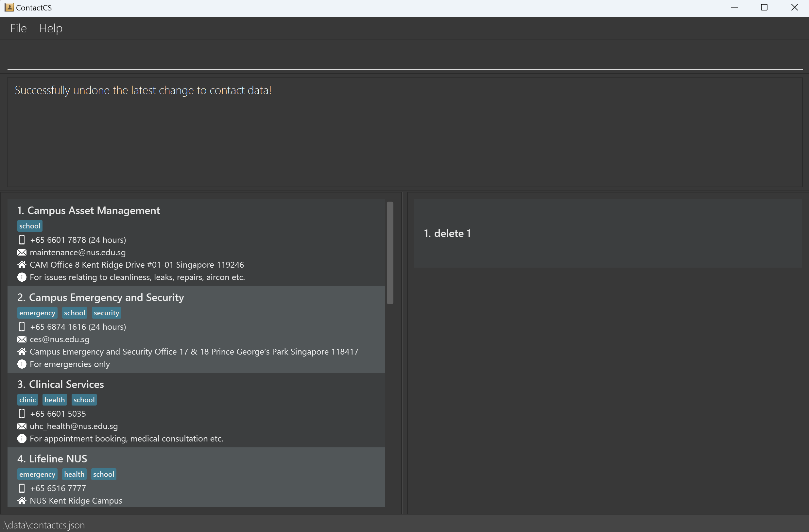Click home icon beside Prince George's Park address

click(x=22, y=352)
